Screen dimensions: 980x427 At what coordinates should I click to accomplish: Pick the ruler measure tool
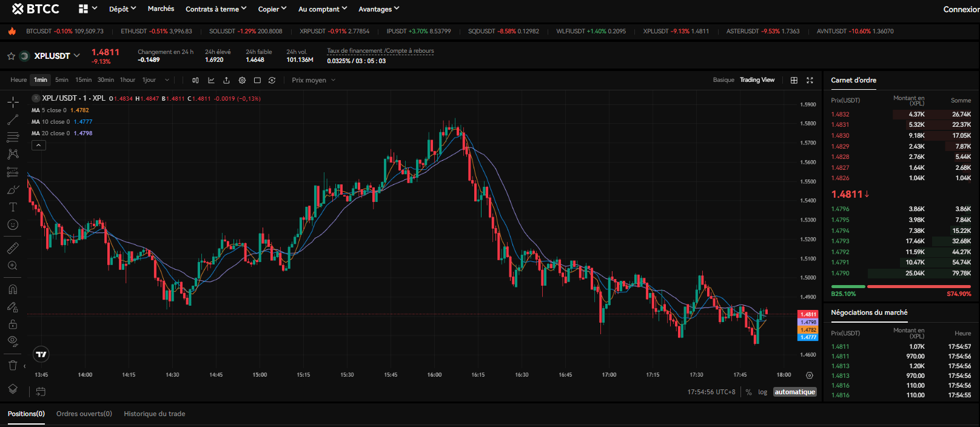(x=13, y=248)
